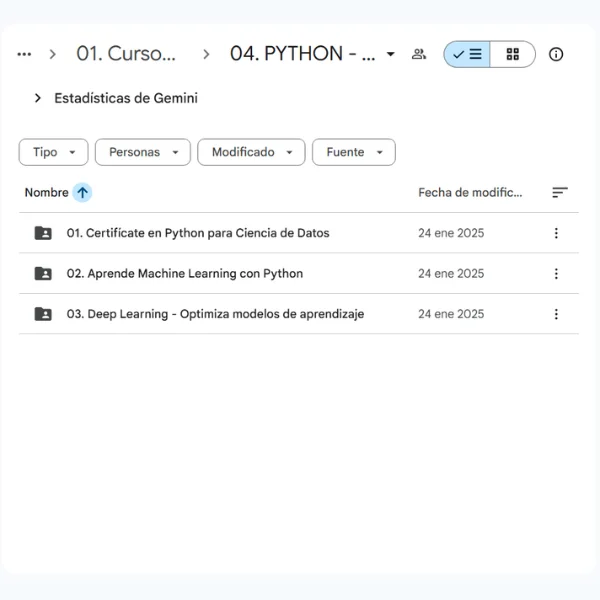
Task: Switch to list layout view
Action: click(467, 54)
